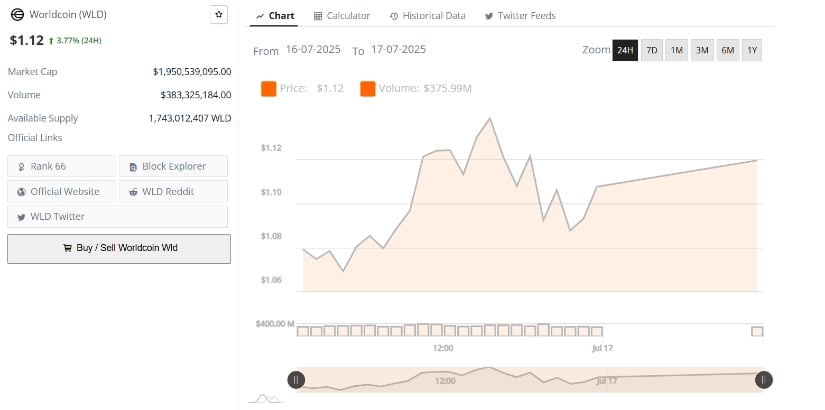Click the cart icon on Buy / Sell button
825x410 pixels.
coord(67,248)
